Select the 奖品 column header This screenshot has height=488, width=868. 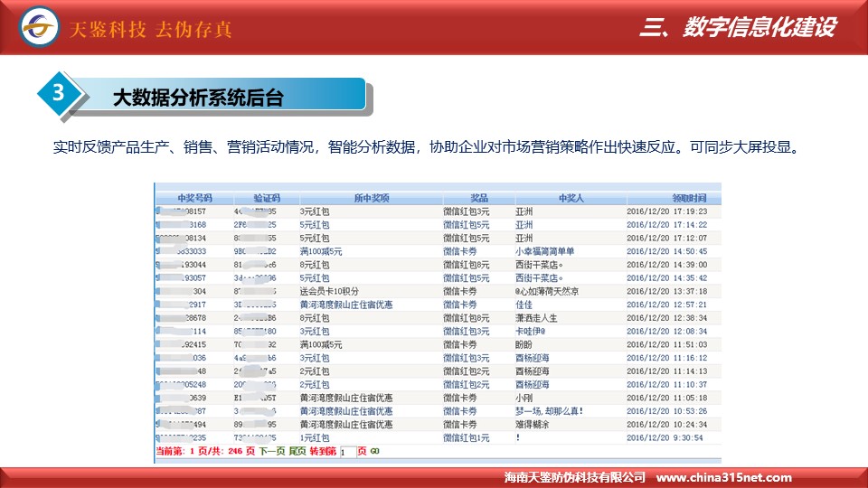479,198
